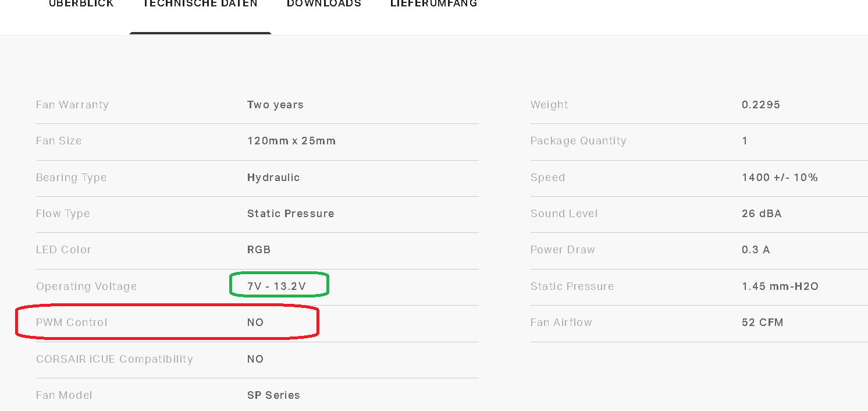Click the 0.3 A power draw value
This screenshot has width=868, height=411.
coord(756,250)
